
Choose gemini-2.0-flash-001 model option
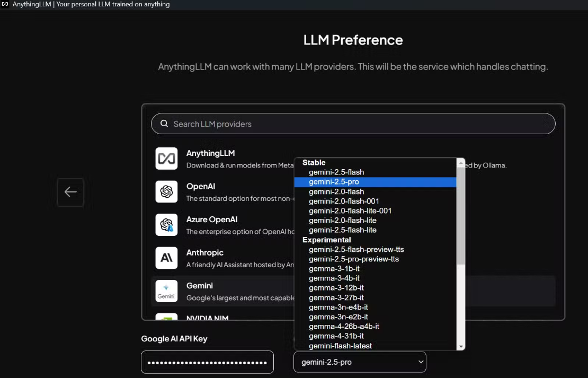[376, 201]
